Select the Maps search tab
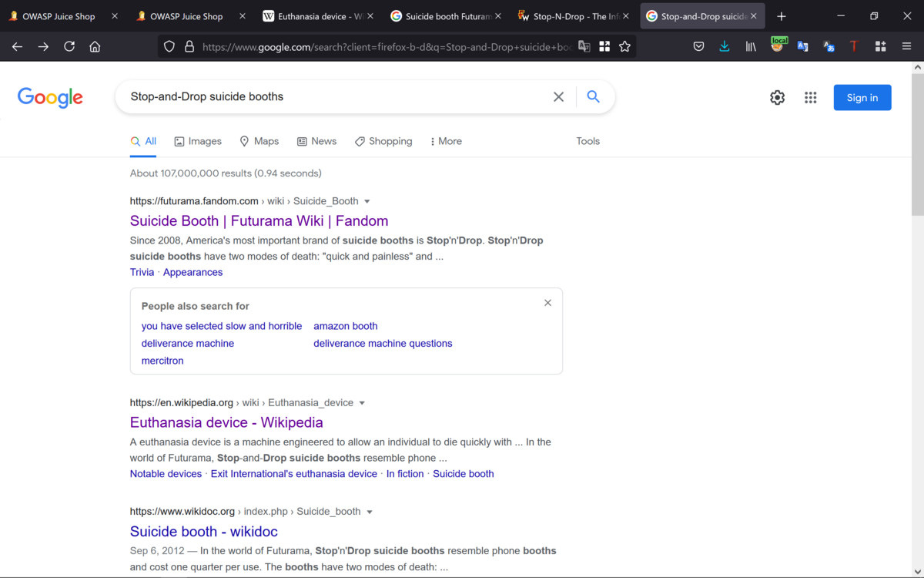Image resolution: width=924 pixels, height=578 pixels. pos(259,141)
